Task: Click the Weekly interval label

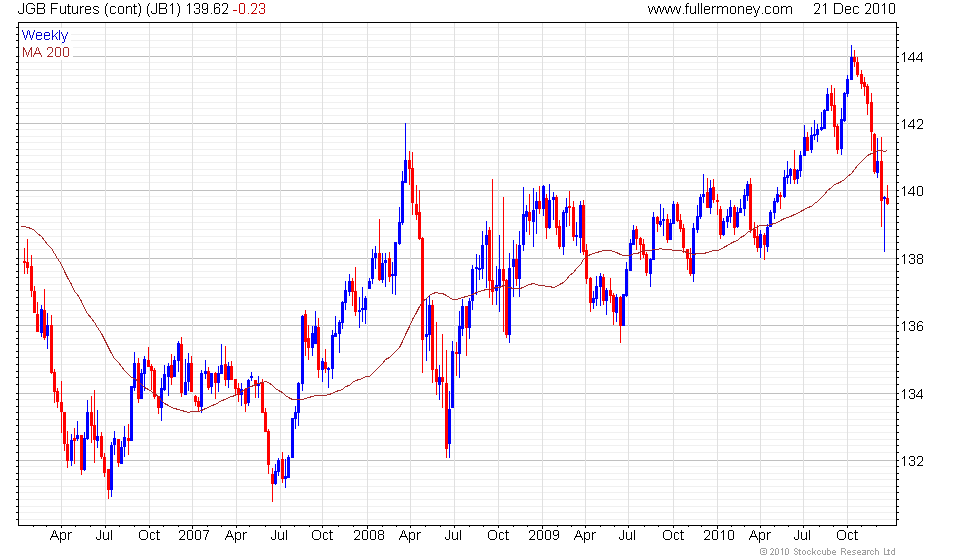Action: pyautogui.click(x=45, y=36)
